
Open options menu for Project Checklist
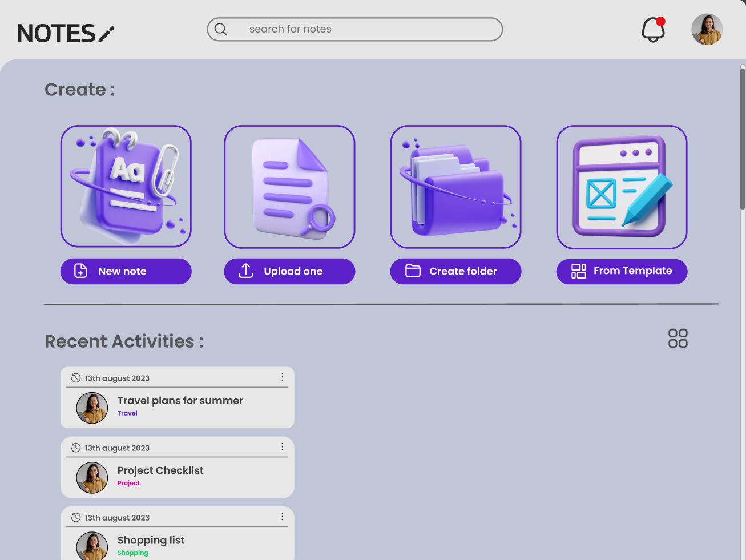point(282,447)
